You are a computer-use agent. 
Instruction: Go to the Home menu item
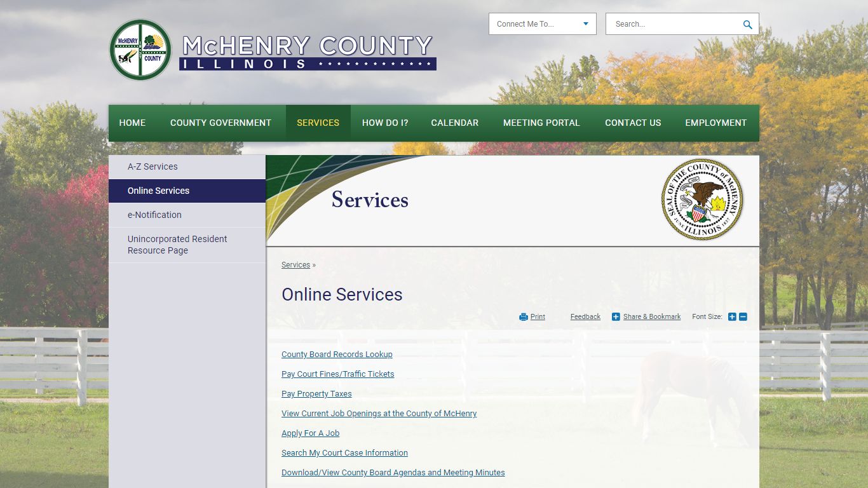click(x=132, y=123)
